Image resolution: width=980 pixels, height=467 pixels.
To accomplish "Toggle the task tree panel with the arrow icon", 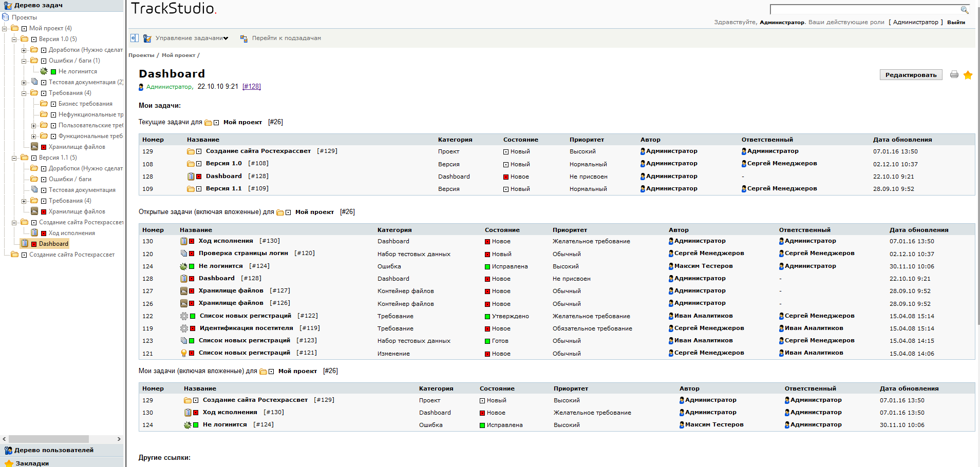I will [135, 38].
